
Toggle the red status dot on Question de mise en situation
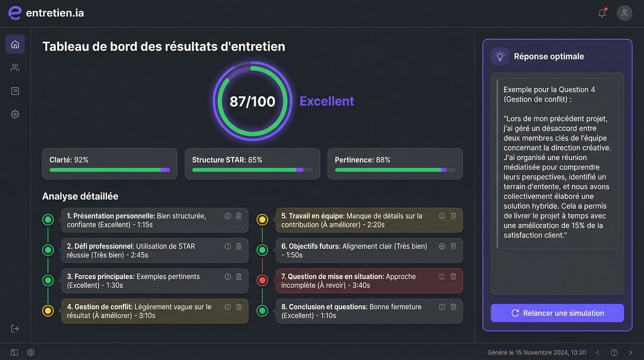point(262,280)
